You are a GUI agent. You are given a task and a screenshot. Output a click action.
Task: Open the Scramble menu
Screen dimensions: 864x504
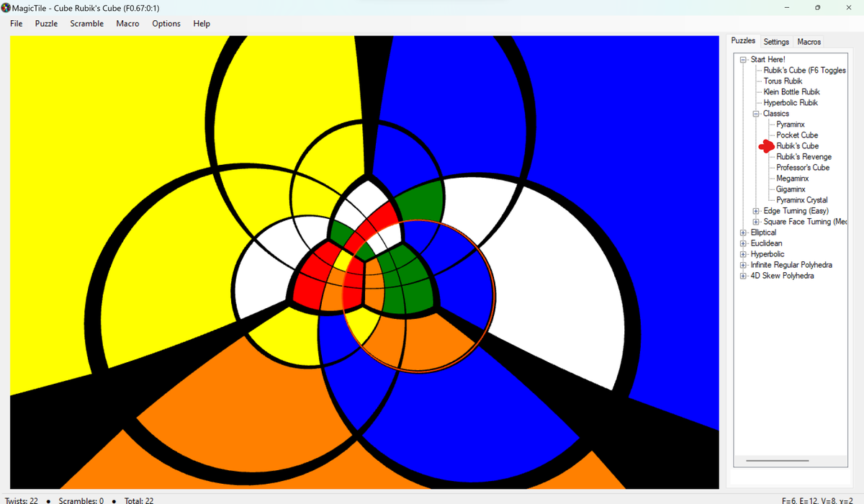point(87,24)
